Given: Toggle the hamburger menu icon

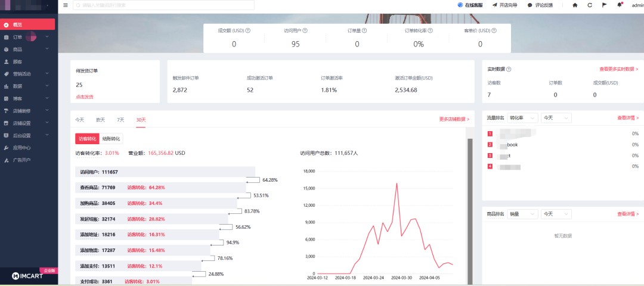Looking at the screenshot, I should [x=66, y=5].
